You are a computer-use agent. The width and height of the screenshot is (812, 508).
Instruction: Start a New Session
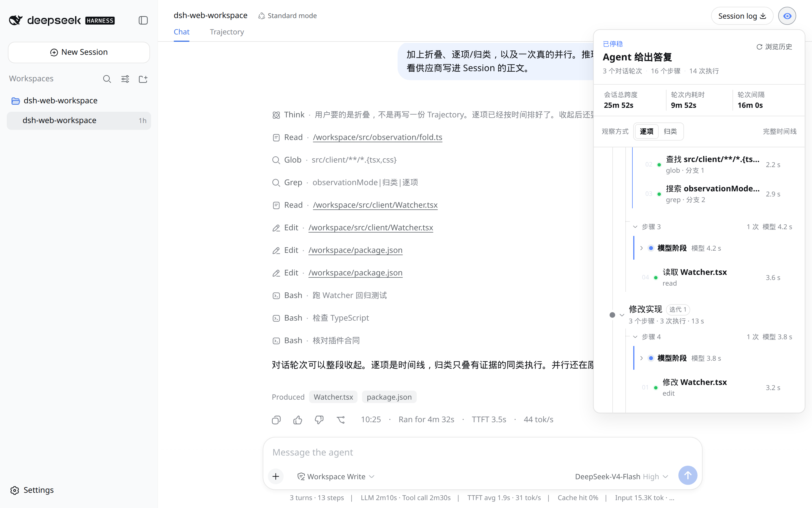pos(79,52)
